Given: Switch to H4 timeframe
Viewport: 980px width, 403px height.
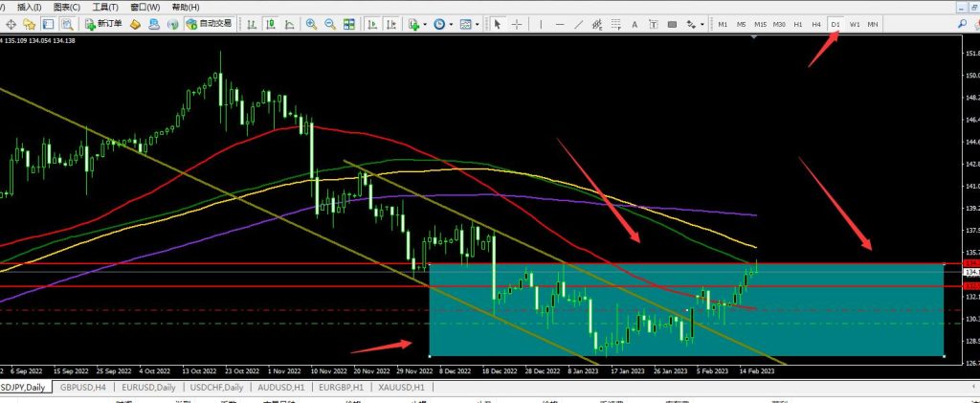Looking at the screenshot, I should (x=815, y=23).
